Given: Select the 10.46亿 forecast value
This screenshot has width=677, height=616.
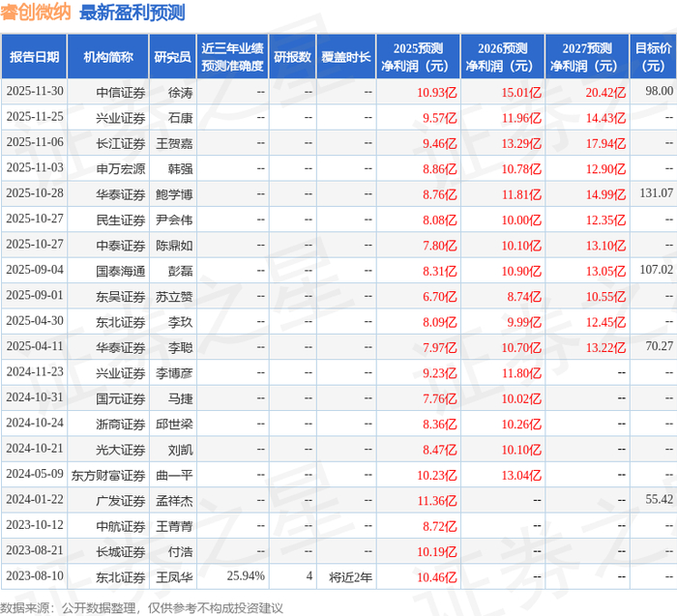Looking at the screenshot, I should coord(436,576).
